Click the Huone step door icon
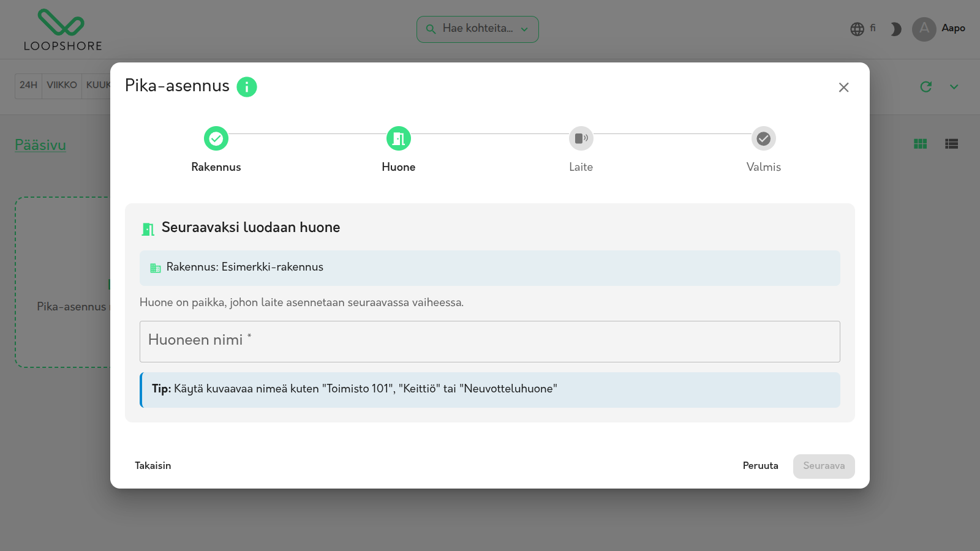980x551 pixels. coord(399,138)
